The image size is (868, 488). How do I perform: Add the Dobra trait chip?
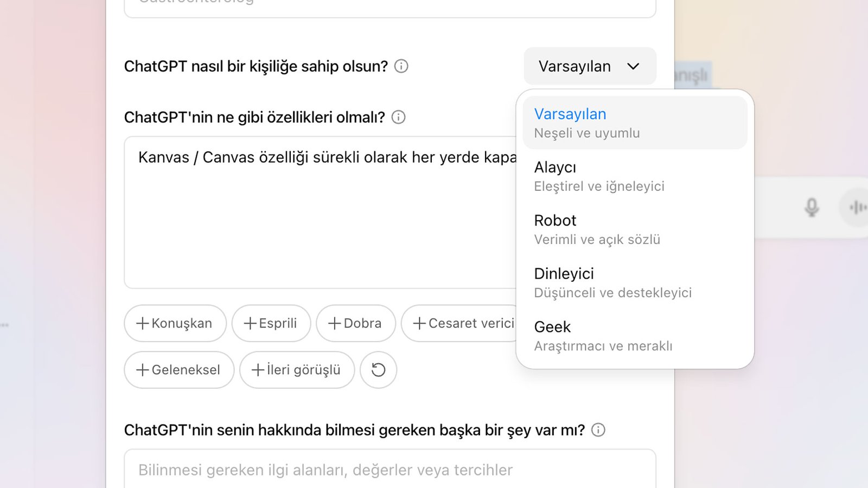355,323
